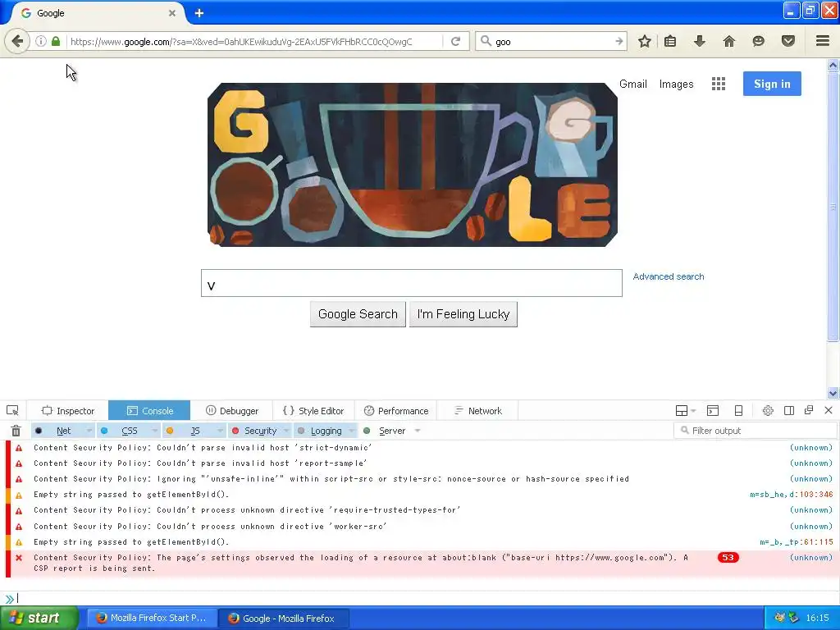
Task: Show bookmarks list icon
Action: pyautogui.click(x=670, y=41)
